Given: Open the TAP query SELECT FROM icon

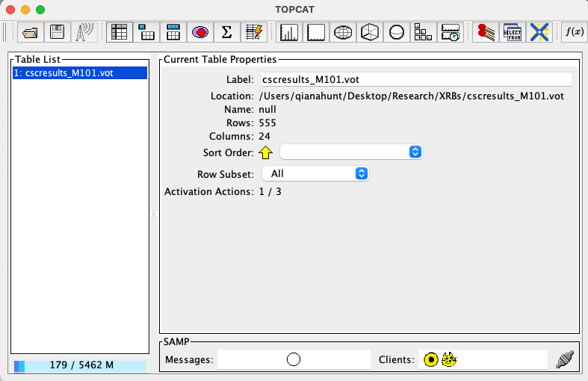Looking at the screenshot, I should click(x=513, y=33).
